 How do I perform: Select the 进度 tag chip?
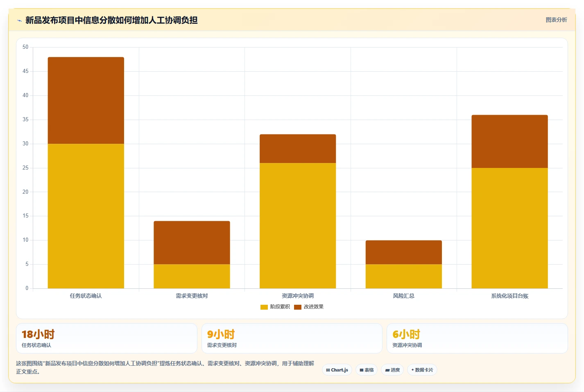[x=392, y=370]
